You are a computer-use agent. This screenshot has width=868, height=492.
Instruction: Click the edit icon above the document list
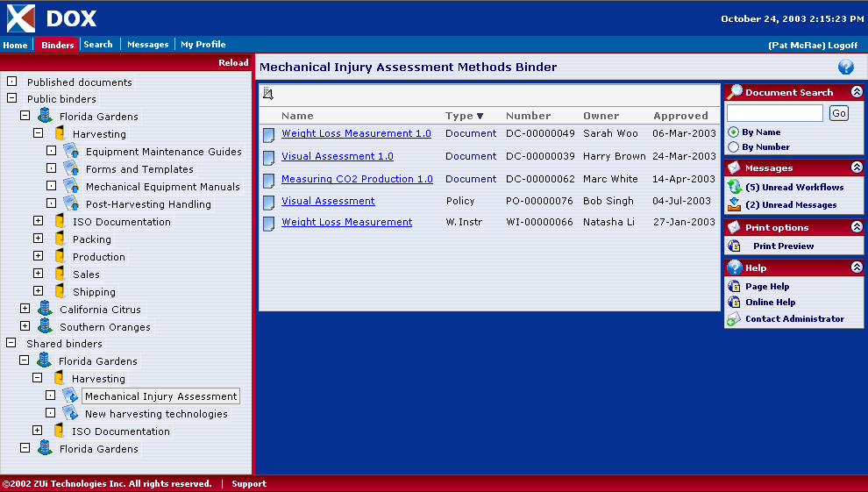[268, 94]
